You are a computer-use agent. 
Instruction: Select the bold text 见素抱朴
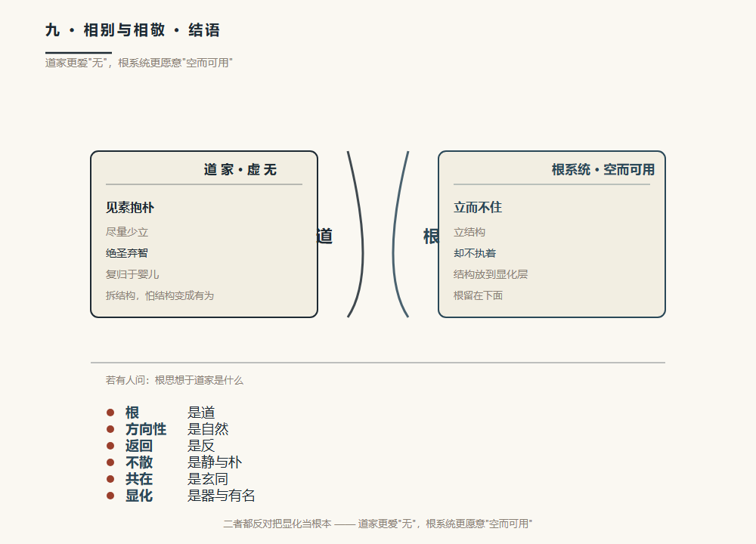click(x=130, y=208)
